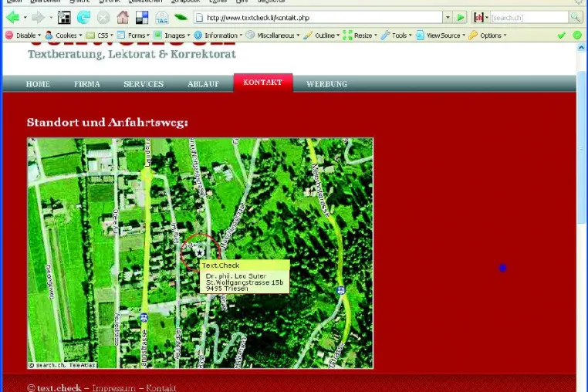This screenshot has width=588, height=392.
Task: Open the Kontakt footer link
Action: click(x=161, y=388)
